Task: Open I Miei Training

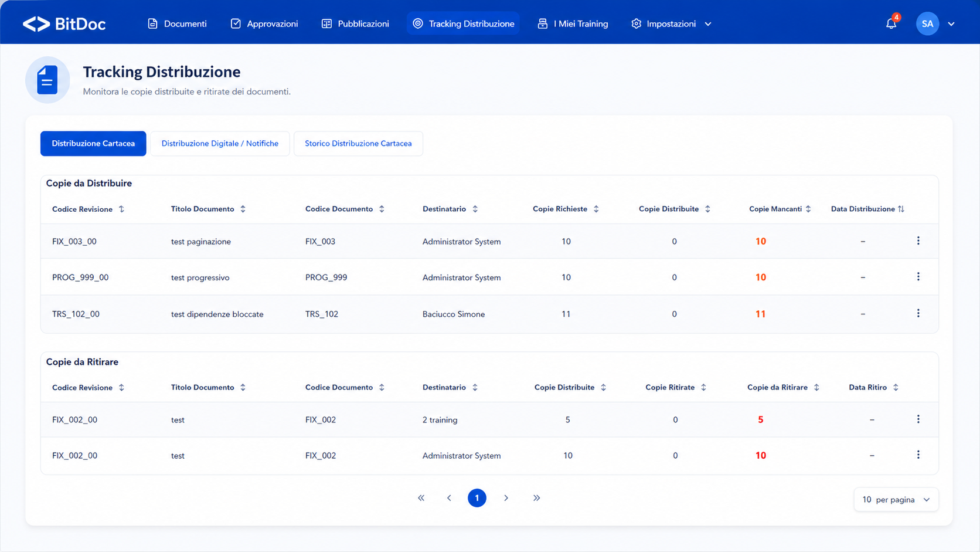Action: coord(573,24)
